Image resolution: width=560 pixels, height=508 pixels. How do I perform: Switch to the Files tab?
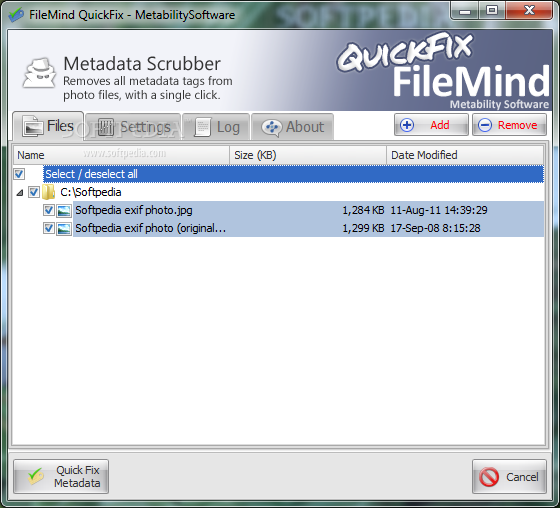48,126
